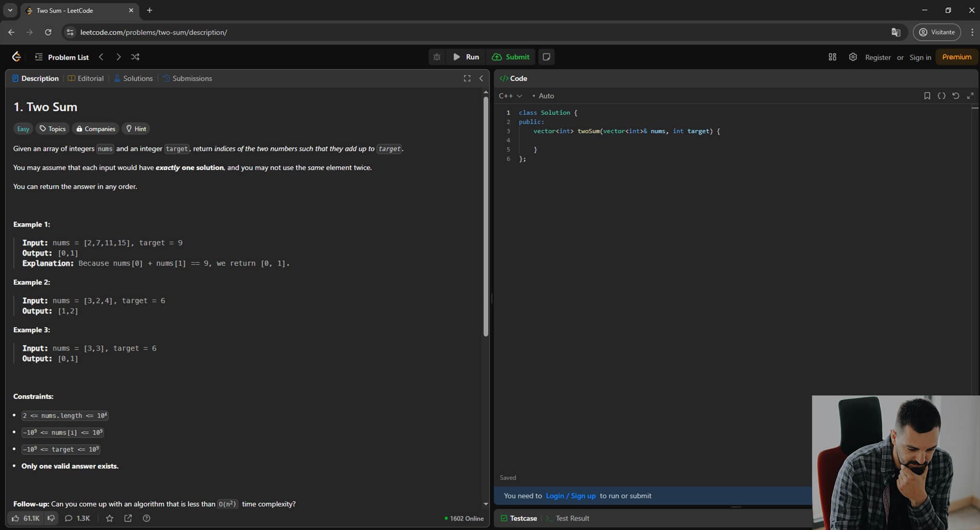Click the Sign in link
Image resolution: width=980 pixels, height=530 pixels.
920,57
